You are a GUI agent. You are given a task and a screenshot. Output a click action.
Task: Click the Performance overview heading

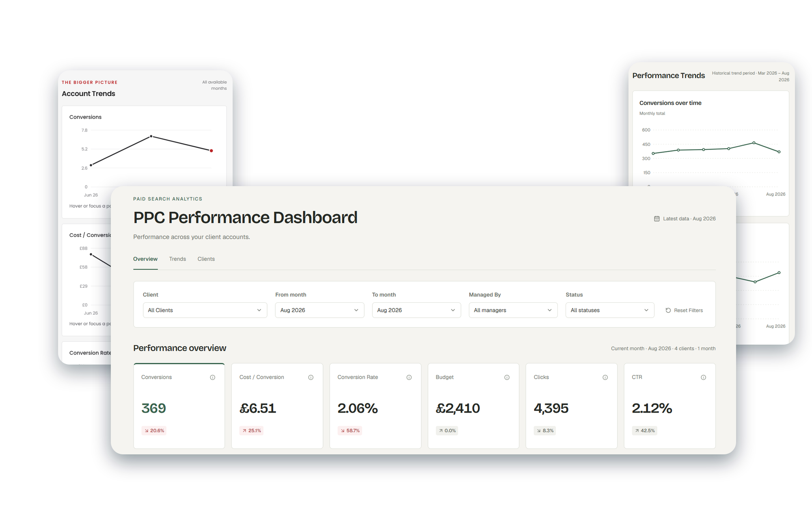[179, 348]
